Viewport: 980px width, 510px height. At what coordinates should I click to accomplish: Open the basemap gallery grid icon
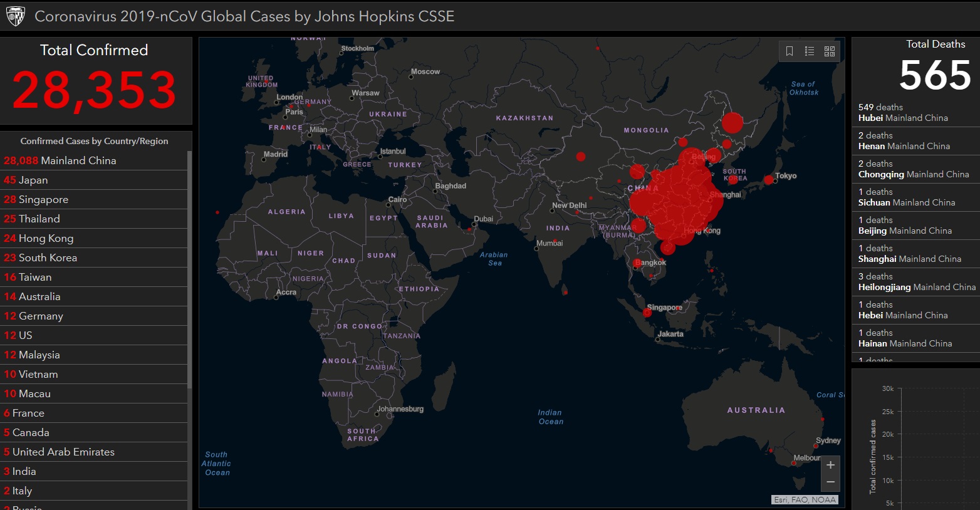pyautogui.click(x=830, y=51)
